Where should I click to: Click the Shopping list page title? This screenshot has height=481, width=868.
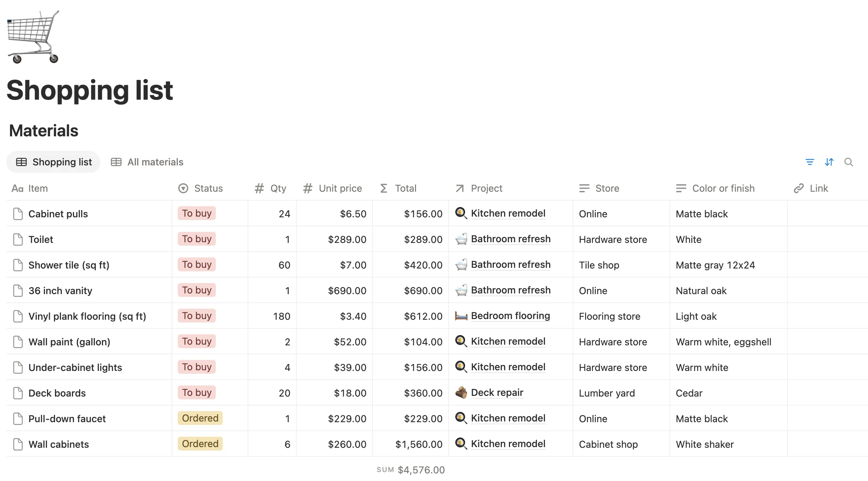(x=90, y=90)
